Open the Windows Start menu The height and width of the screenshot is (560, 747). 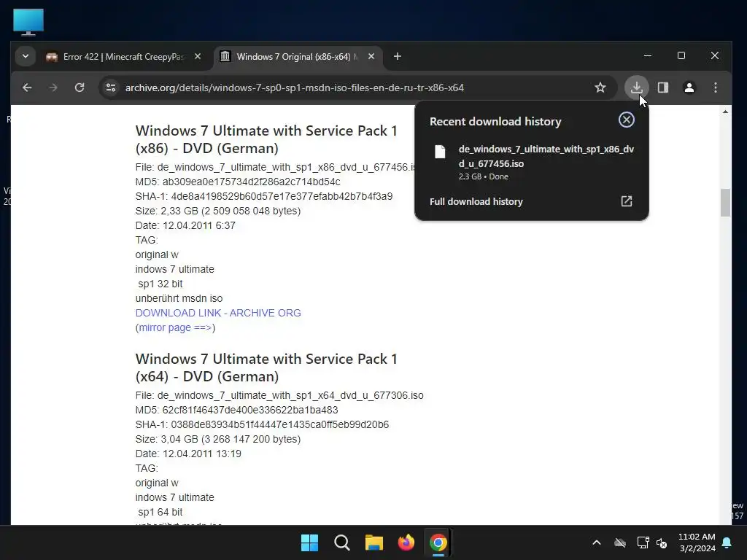[309, 542]
